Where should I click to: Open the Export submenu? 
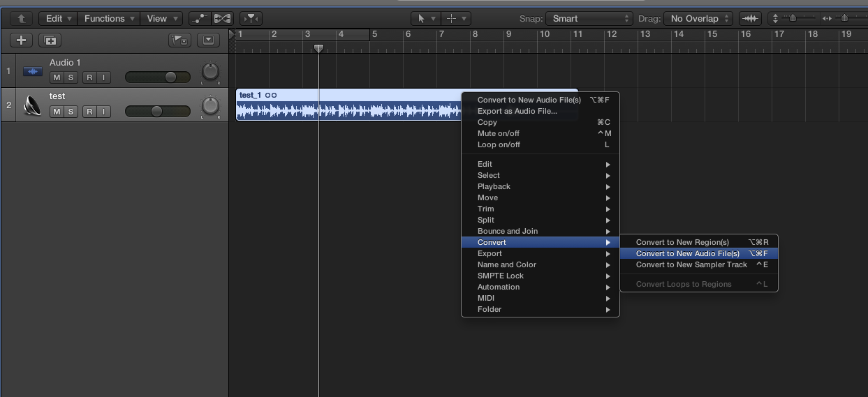point(540,254)
